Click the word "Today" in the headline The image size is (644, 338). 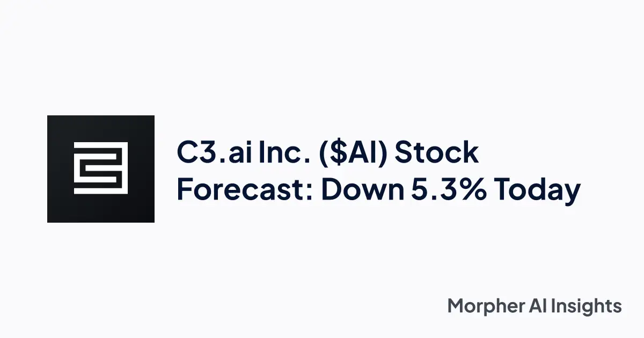(537, 190)
